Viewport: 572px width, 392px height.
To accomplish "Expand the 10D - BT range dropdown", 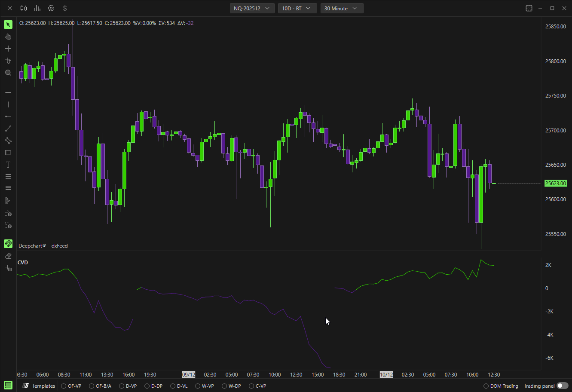I will pyautogui.click(x=297, y=8).
